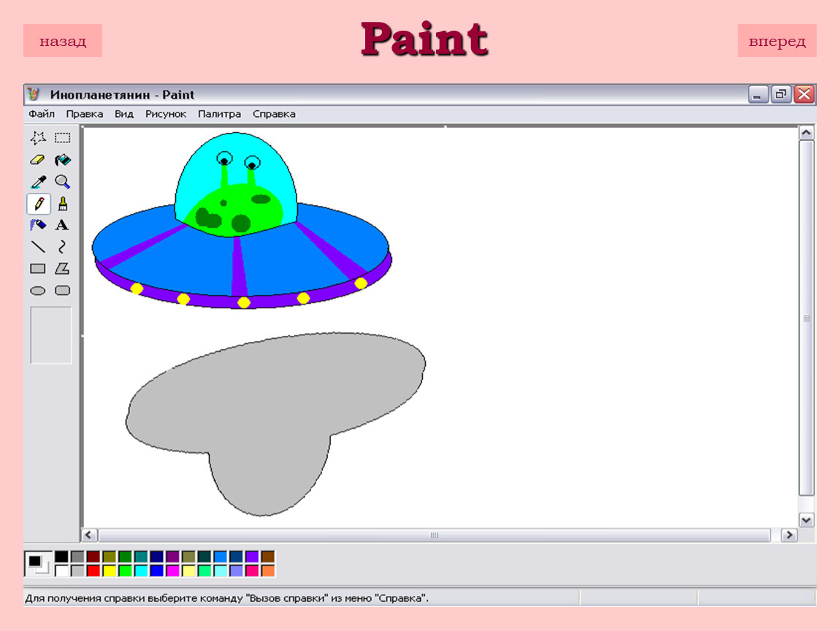Open the Вид menu

click(x=123, y=113)
